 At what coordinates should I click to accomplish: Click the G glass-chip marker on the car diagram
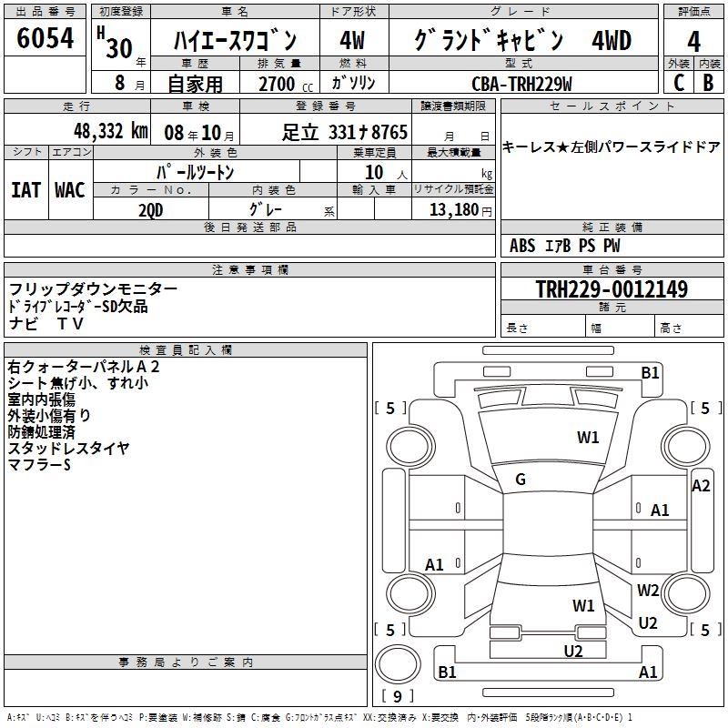tap(521, 480)
